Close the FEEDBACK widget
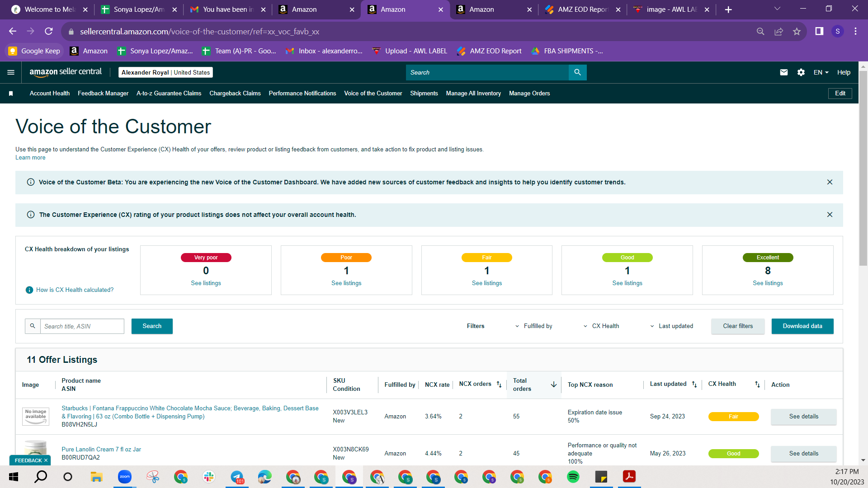 click(46, 460)
